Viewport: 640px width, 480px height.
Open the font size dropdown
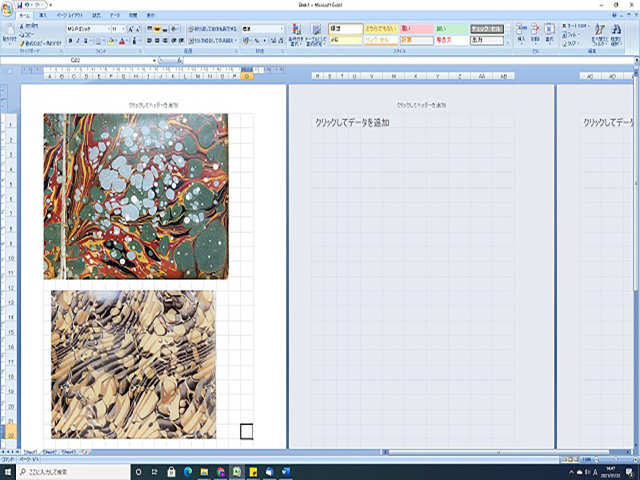tap(124, 29)
